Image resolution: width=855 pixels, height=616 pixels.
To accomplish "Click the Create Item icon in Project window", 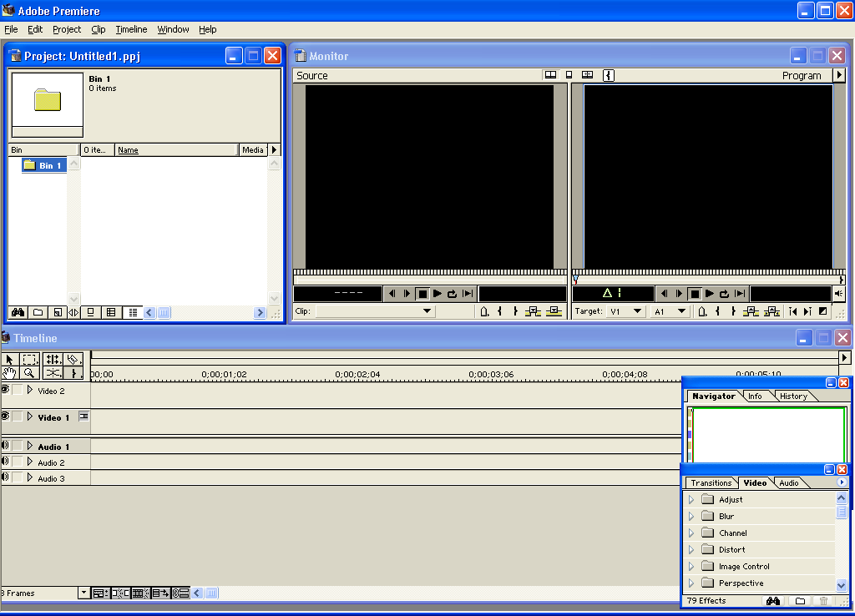I will (x=57, y=312).
